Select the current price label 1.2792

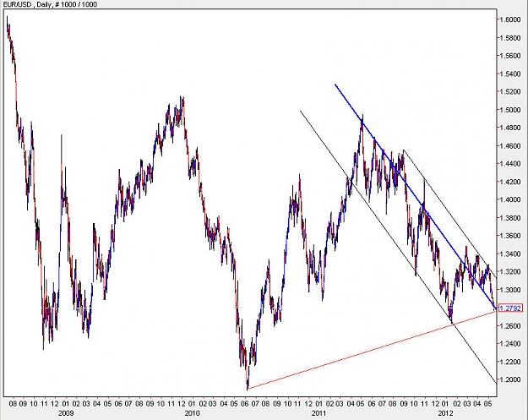(x=510, y=308)
